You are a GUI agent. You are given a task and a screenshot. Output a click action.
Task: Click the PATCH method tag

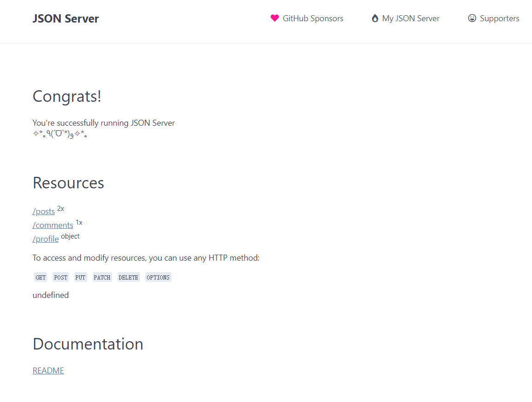(x=102, y=277)
